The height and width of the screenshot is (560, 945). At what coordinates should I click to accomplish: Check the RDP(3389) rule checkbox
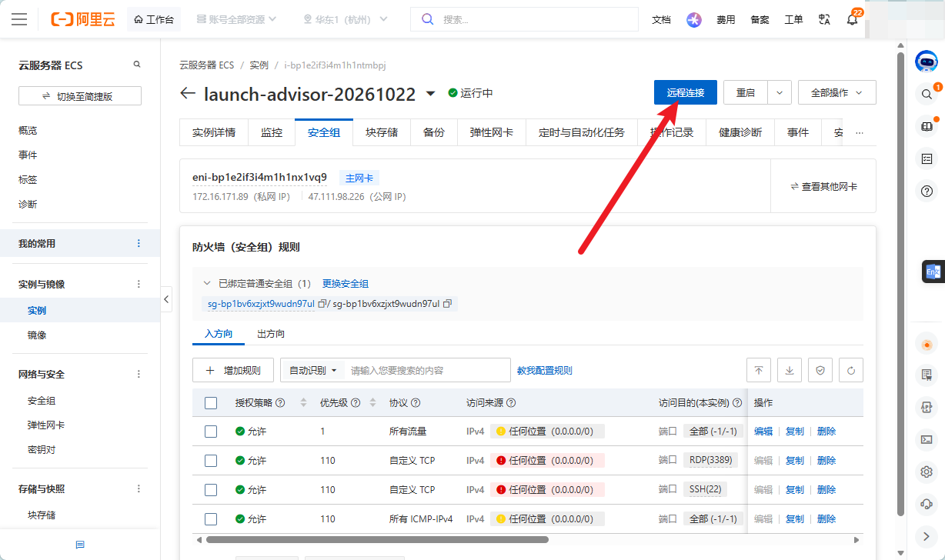pos(211,461)
